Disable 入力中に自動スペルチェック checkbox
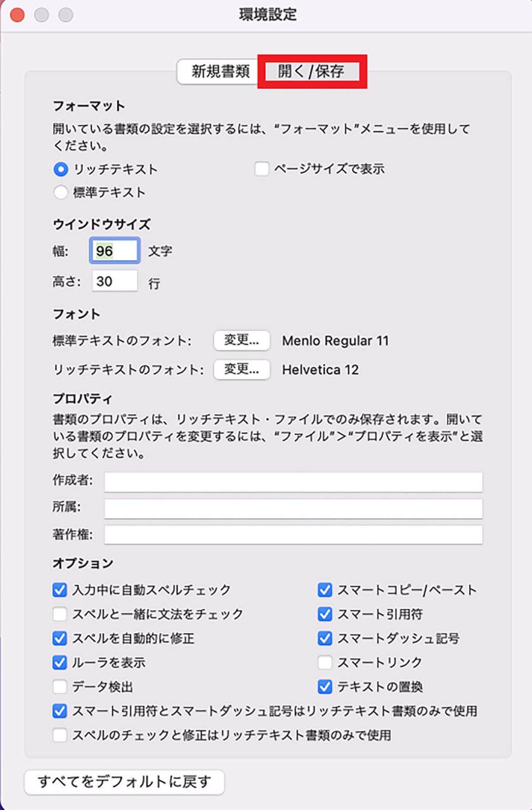 [x=60, y=590]
